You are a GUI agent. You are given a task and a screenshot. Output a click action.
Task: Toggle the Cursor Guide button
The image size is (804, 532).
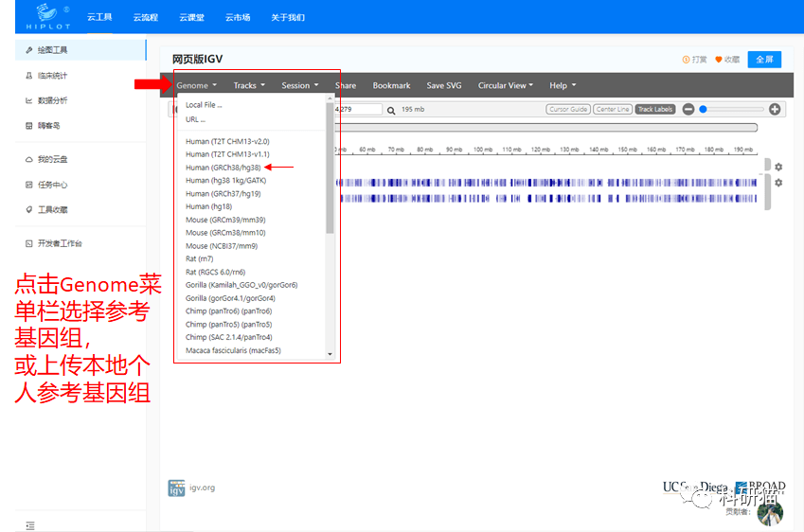[x=568, y=110]
